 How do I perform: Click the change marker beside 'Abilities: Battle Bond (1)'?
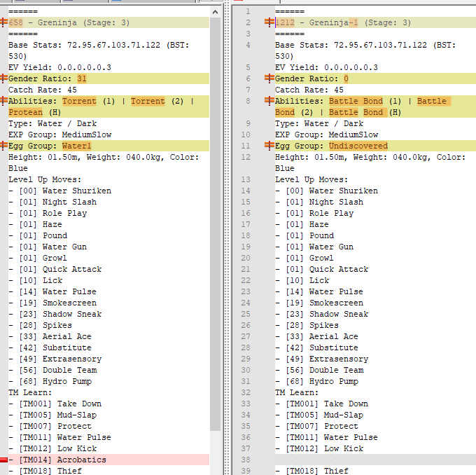click(269, 101)
